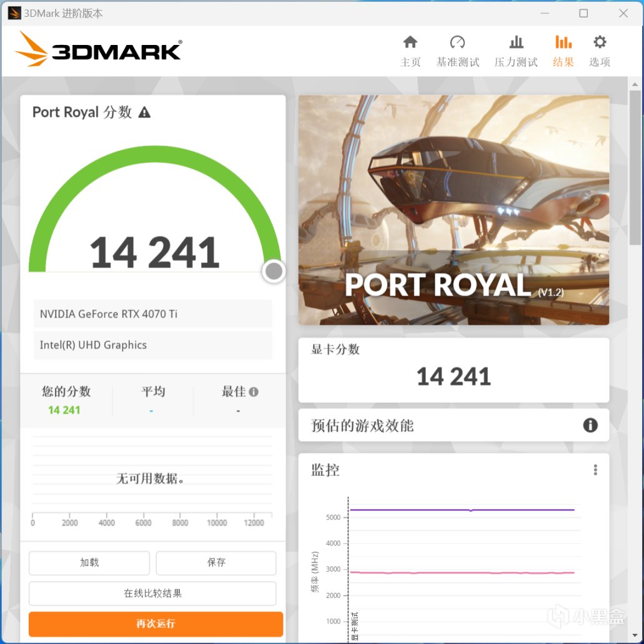The width and height of the screenshot is (644, 644).
Task: Click the purple frequency line in monitor chart
Action: point(462,510)
